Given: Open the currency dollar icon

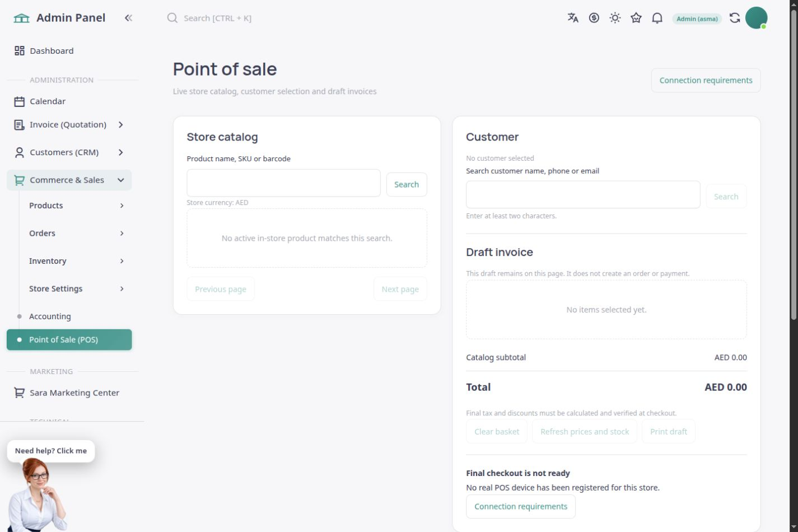Looking at the screenshot, I should point(594,18).
